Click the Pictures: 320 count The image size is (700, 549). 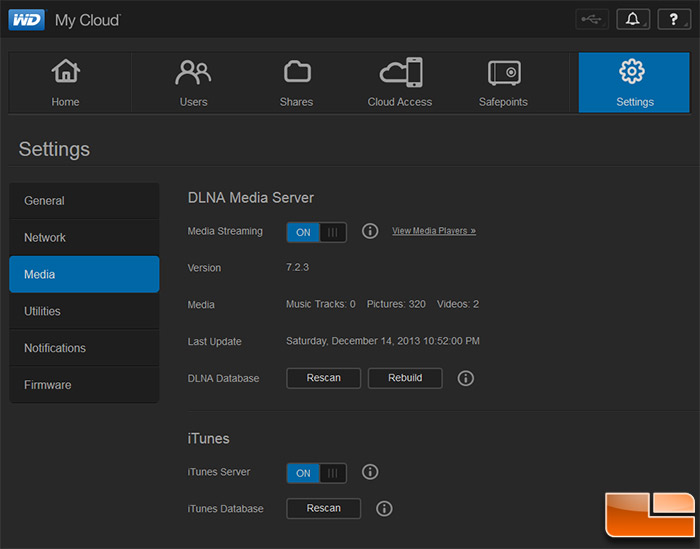[x=396, y=304]
